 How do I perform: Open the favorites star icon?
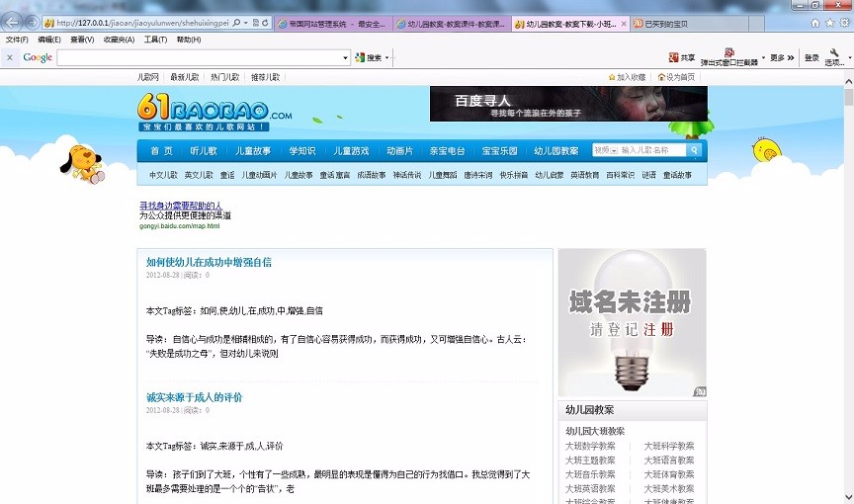(829, 23)
